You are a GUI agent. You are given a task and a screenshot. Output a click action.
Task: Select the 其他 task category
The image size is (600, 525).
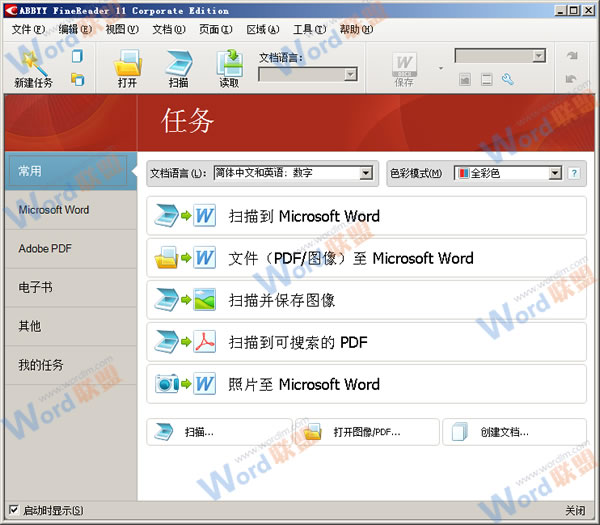[x=71, y=326]
